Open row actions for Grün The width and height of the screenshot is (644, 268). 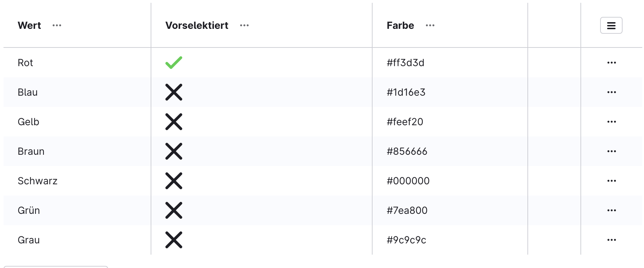click(x=611, y=210)
